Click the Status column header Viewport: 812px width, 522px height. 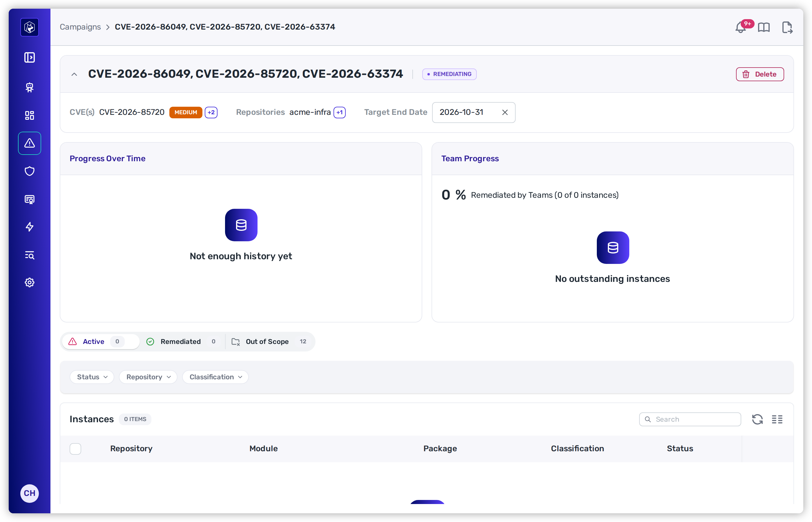pyautogui.click(x=680, y=448)
